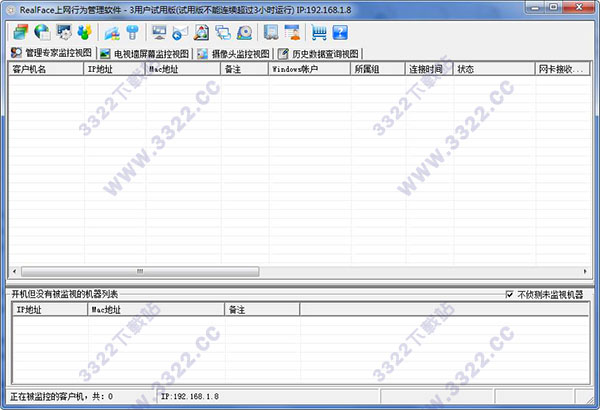600x410 pixels.
Task: Click the blue screw/key toolbar icon
Action: [x=132, y=32]
